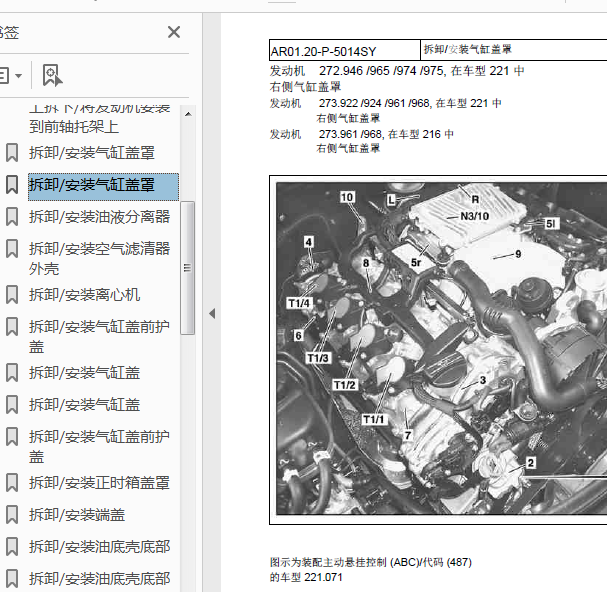Screen dimensions: 607x592
Task: Open the 拆卸/安装空气滤清器外壳 bookmark
Action: click(x=99, y=258)
